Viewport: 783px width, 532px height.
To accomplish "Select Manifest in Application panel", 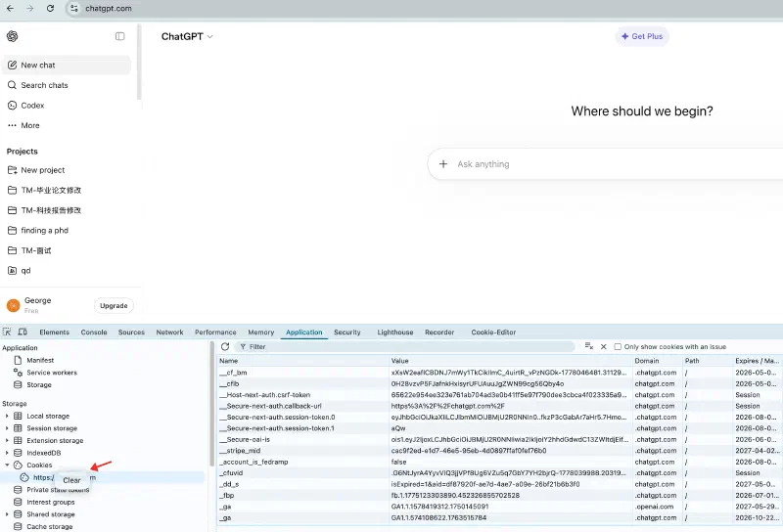I will [40, 360].
